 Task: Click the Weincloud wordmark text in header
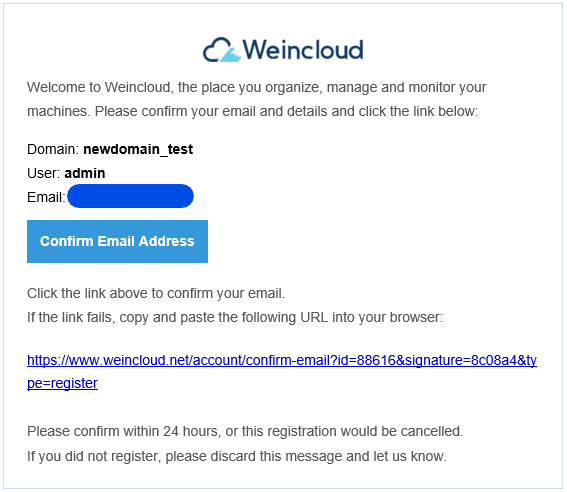303,50
